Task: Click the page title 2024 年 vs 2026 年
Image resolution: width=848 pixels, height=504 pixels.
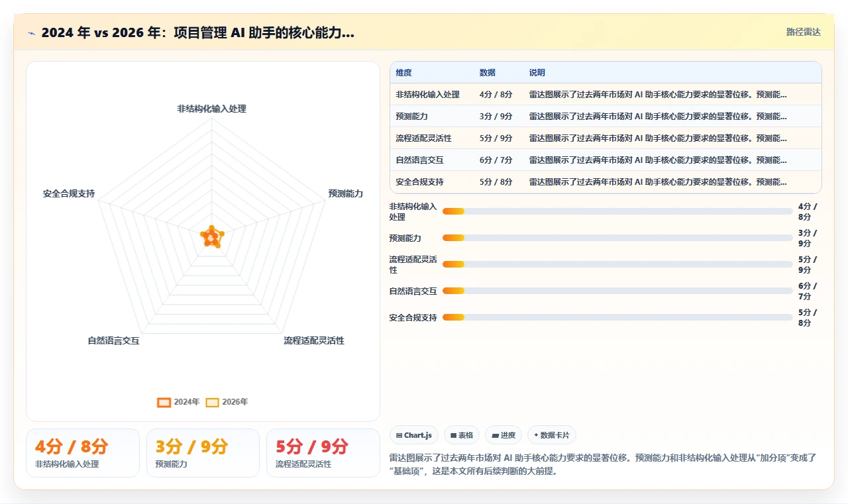Action: pyautogui.click(x=198, y=32)
